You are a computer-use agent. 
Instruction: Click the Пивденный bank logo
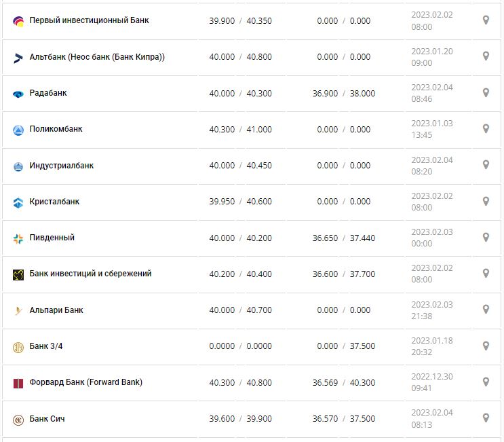click(18, 238)
